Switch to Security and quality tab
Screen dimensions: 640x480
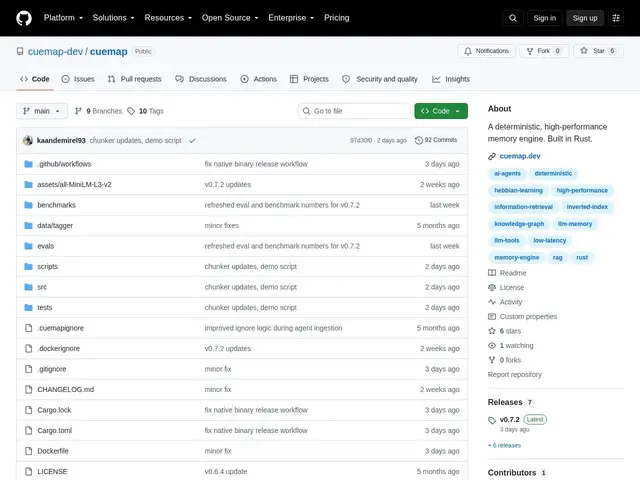[x=380, y=79]
